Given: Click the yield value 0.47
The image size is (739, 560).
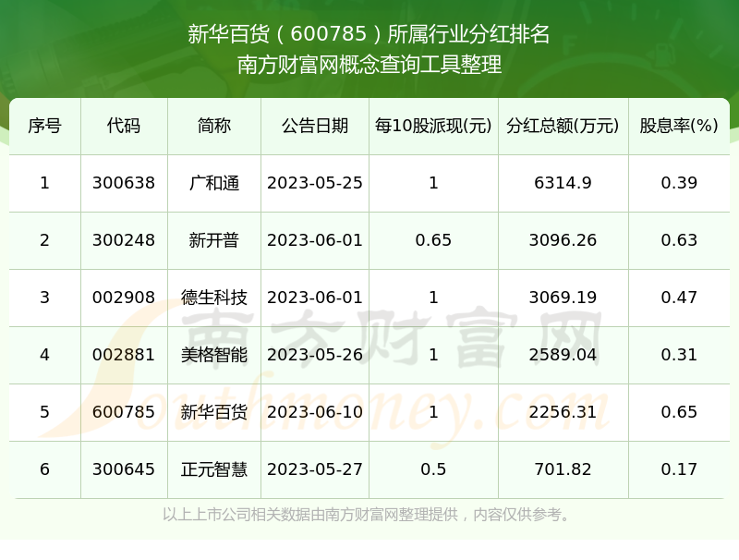Looking at the screenshot, I should 679,298.
